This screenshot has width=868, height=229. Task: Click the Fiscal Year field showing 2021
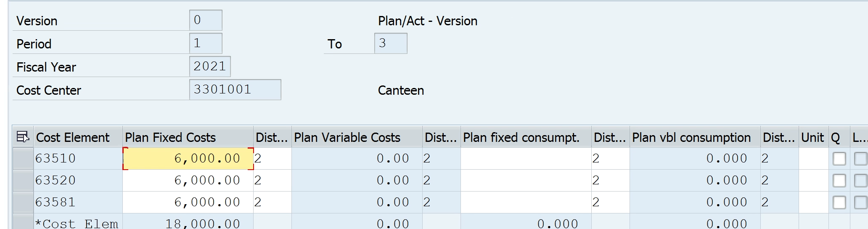tap(209, 67)
